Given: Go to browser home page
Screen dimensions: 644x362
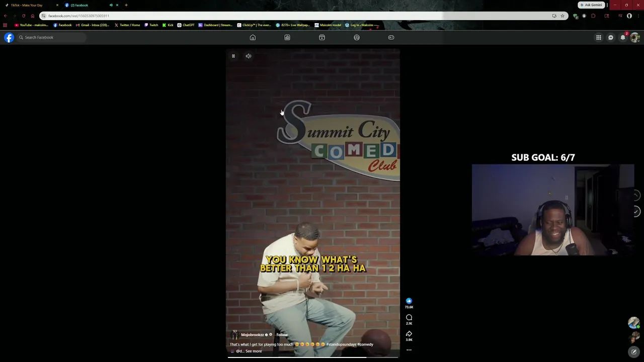Looking at the screenshot, I should click(33, 16).
